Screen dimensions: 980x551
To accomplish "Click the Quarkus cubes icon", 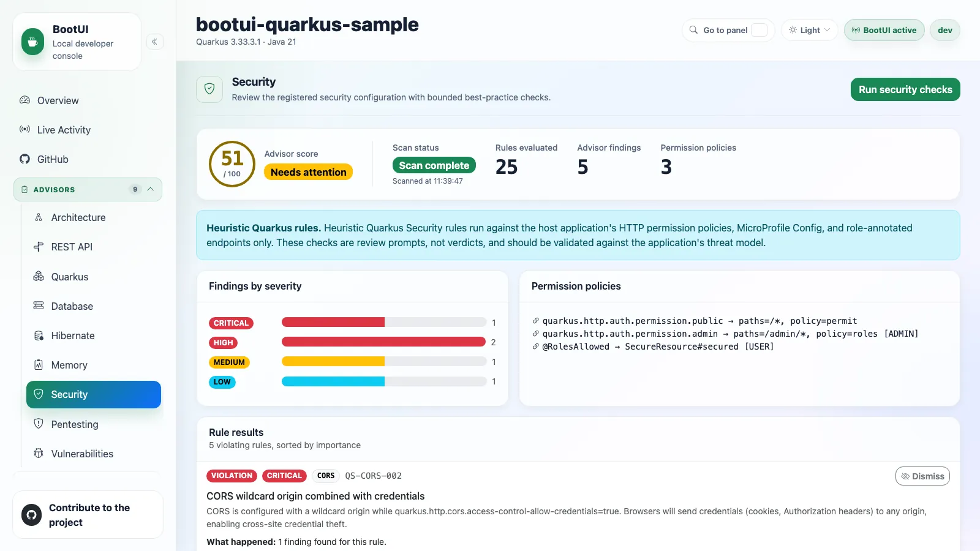I will [39, 276].
